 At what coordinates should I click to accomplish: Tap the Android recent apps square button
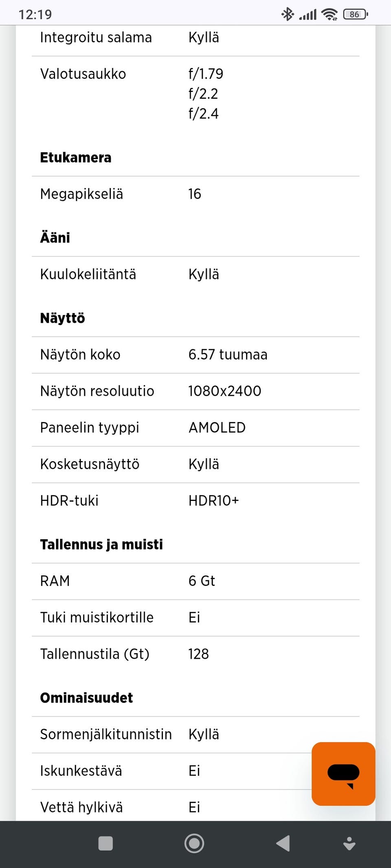(105, 844)
